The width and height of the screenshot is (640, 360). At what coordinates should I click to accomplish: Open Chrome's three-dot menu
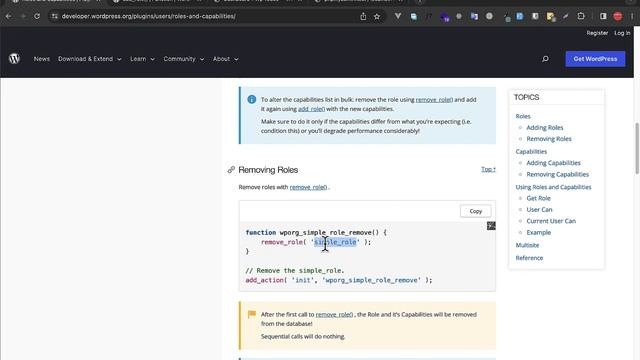pos(632,16)
